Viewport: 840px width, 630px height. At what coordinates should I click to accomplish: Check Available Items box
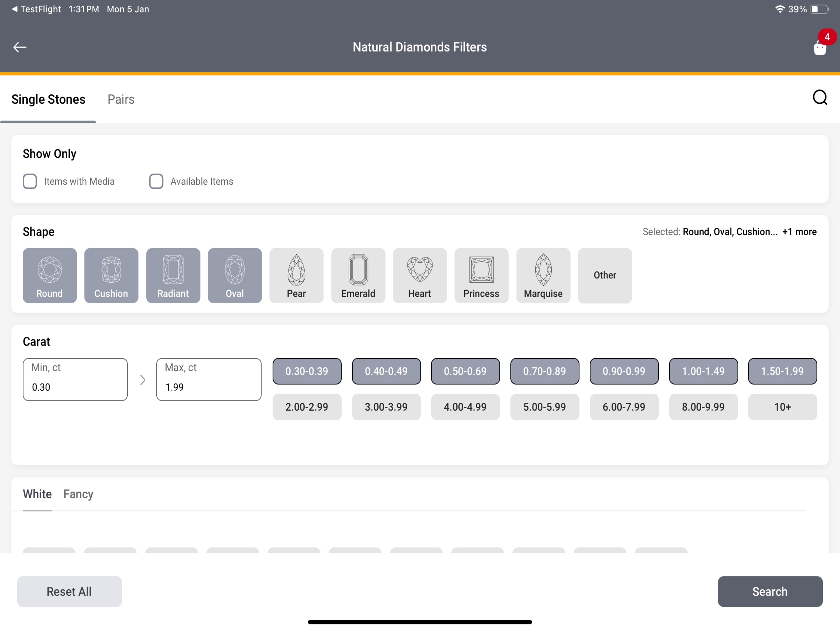tap(156, 181)
